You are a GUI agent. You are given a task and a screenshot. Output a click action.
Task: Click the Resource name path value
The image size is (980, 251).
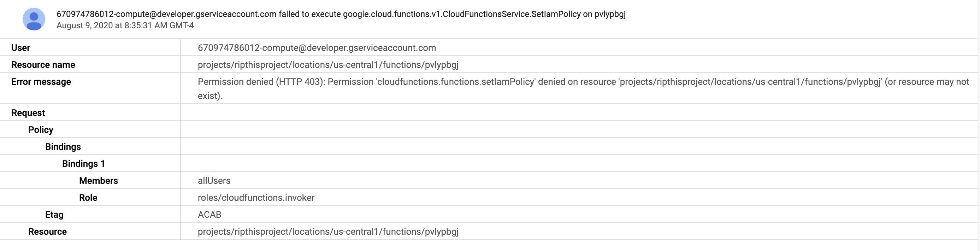328,65
